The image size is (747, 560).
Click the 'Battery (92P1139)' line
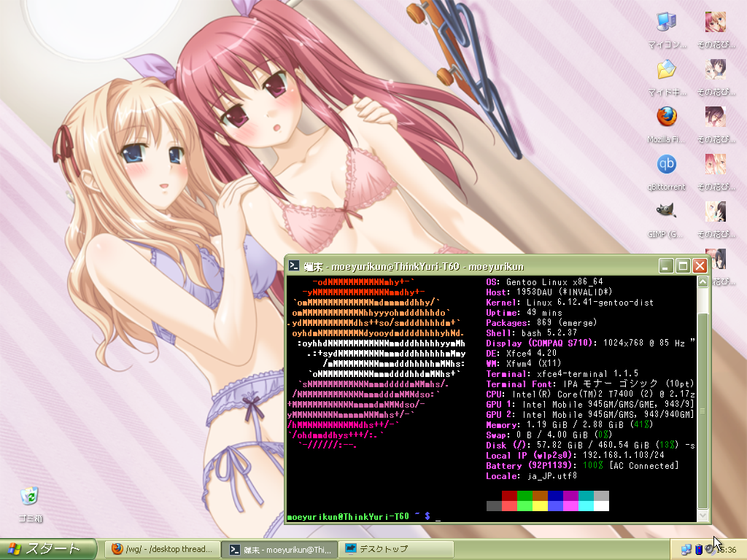[582, 466]
